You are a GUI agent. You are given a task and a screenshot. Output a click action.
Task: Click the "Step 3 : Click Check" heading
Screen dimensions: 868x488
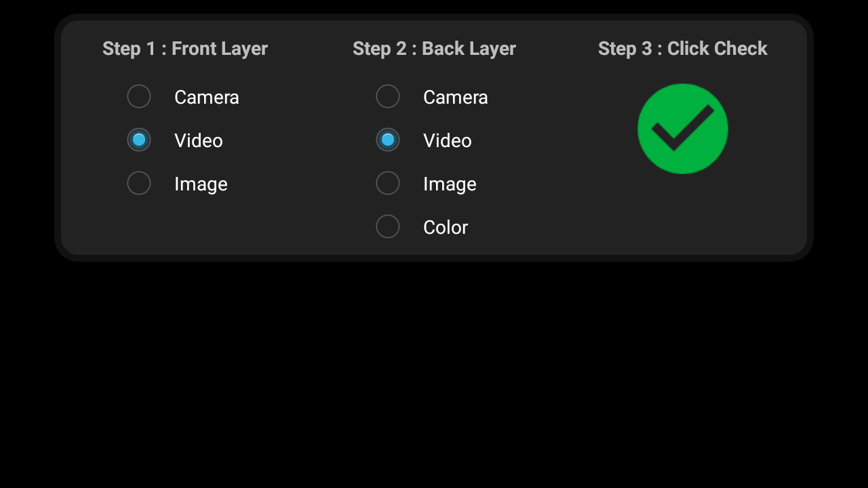click(x=683, y=49)
